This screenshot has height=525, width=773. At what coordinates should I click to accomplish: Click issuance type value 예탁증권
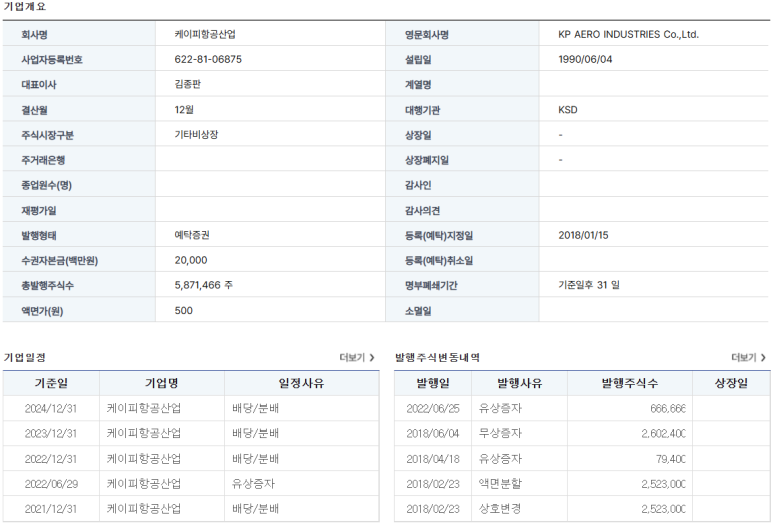tap(192, 235)
